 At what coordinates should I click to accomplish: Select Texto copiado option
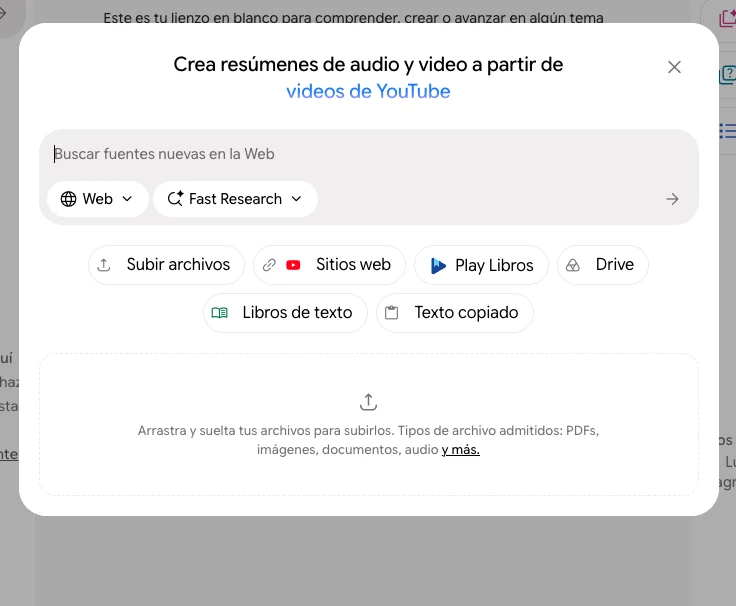tap(454, 313)
